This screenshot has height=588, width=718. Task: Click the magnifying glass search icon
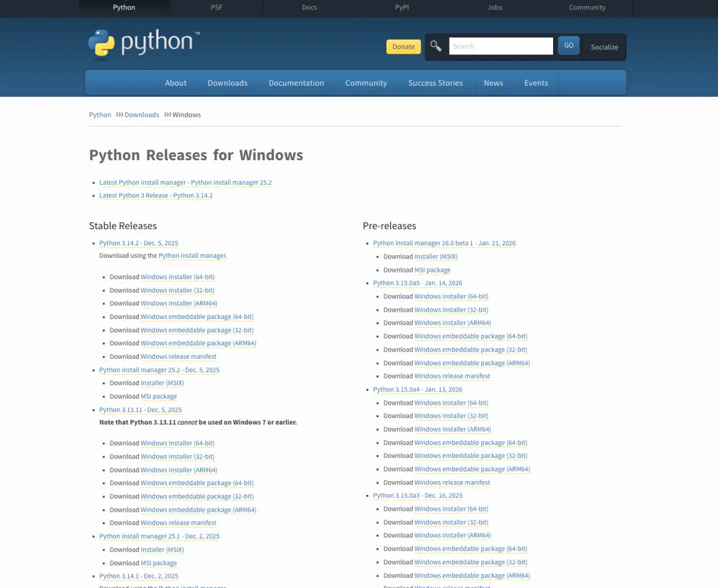[435, 47]
